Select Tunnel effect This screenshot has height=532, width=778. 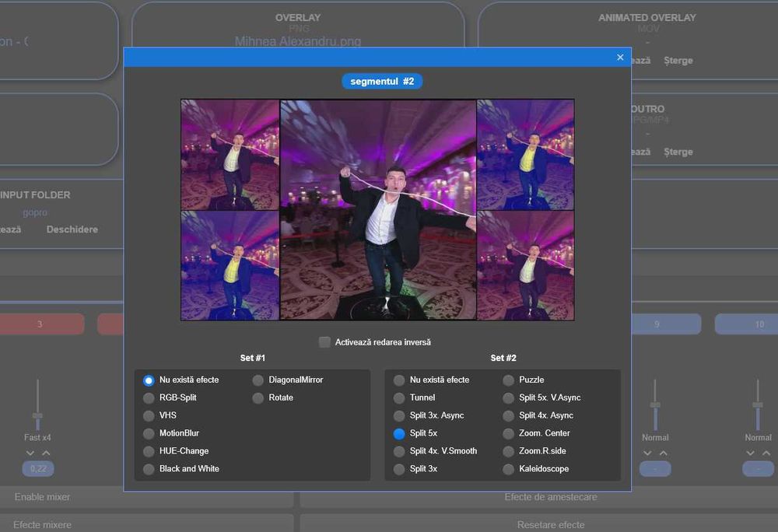pyautogui.click(x=399, y=398)
